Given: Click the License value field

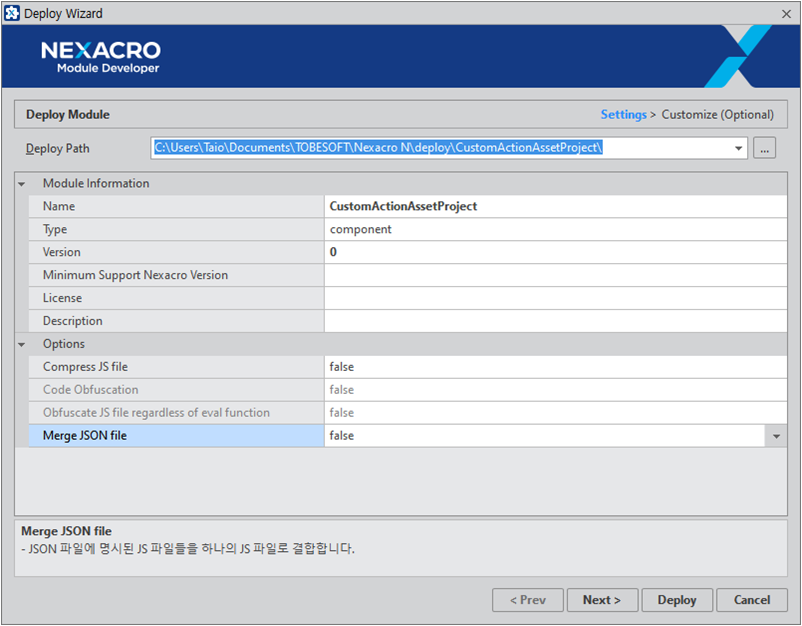Looking at the screenshot, I should point(555,299).
